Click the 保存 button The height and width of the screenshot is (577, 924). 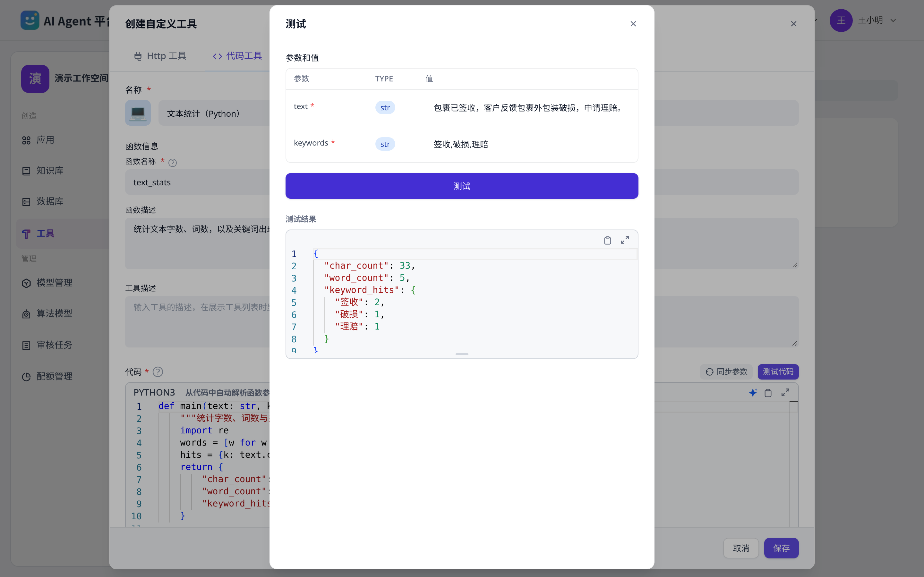point(781,548)
